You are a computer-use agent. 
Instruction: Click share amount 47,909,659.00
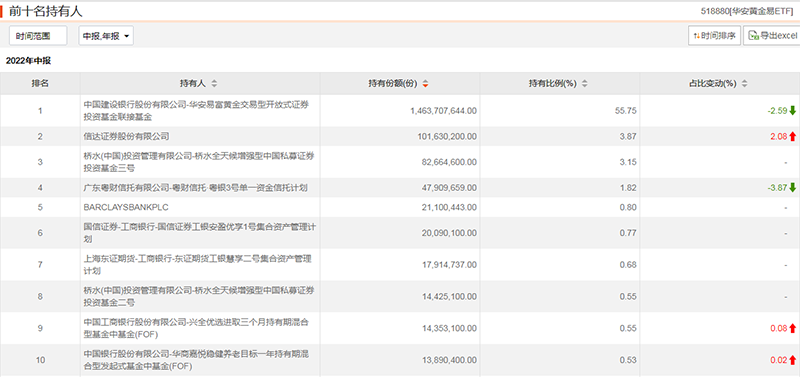click(449, 188)
